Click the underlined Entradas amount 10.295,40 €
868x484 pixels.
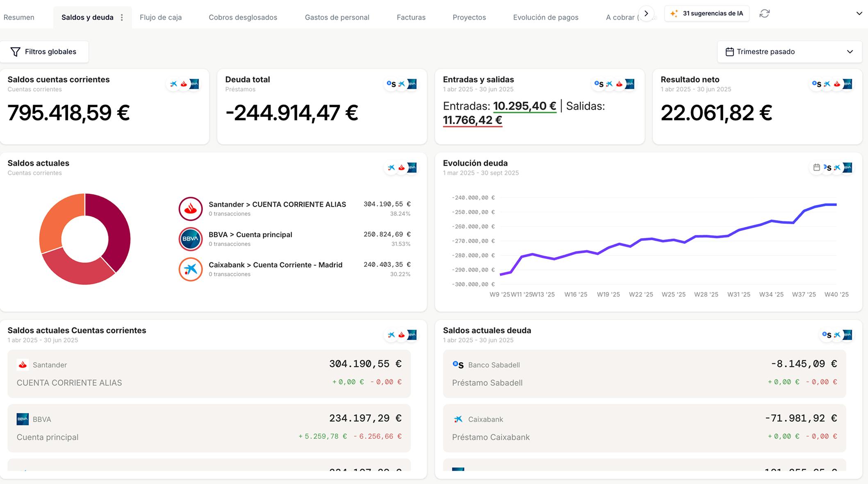point(524,106)
